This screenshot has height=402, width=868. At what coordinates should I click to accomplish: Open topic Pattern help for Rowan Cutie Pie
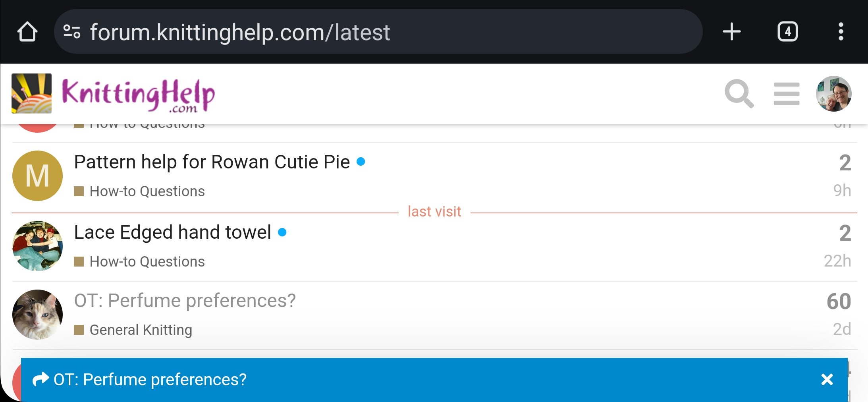point(212,162)
